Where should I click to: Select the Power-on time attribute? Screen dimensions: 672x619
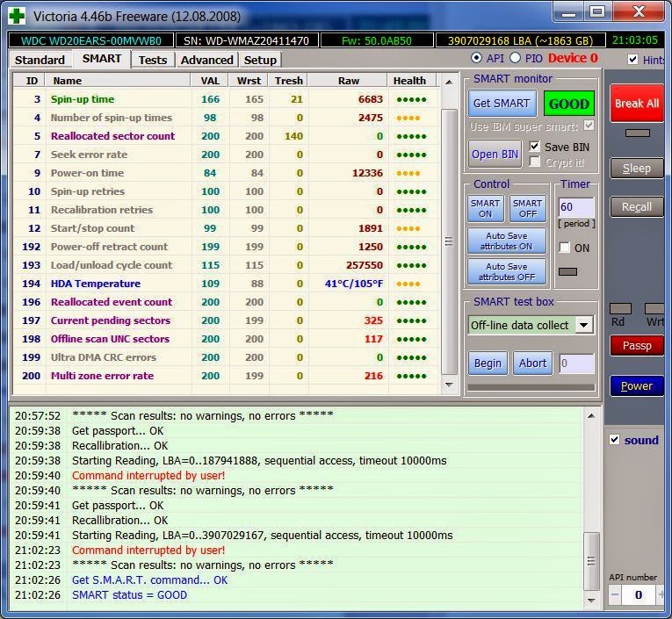point(226,173)
